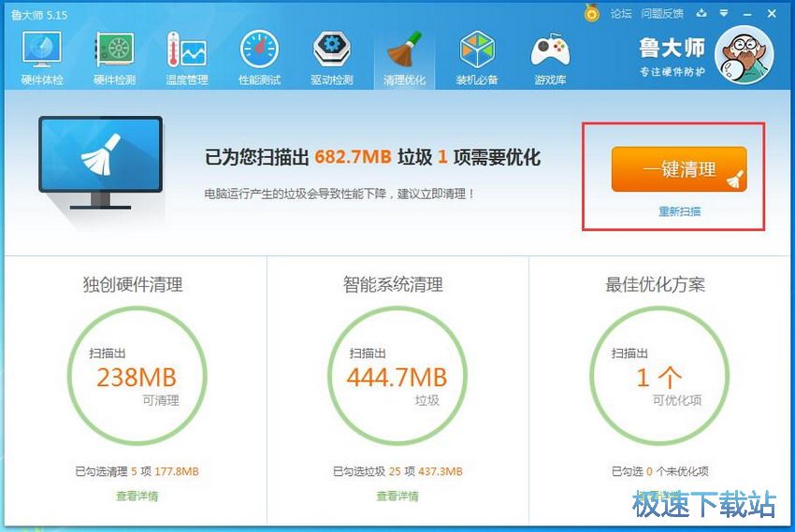Open the title bar dropdown menu arrow

pos(724,13)
